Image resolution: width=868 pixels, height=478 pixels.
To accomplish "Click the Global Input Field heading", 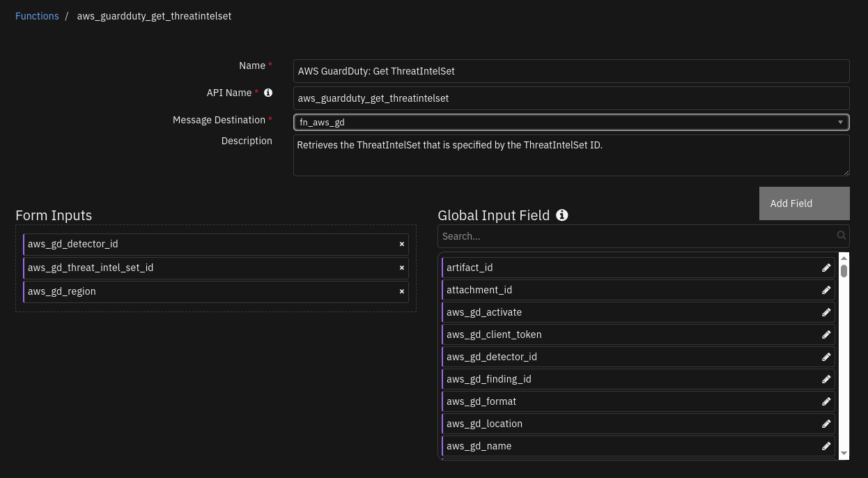I will (x=494, y=215).
